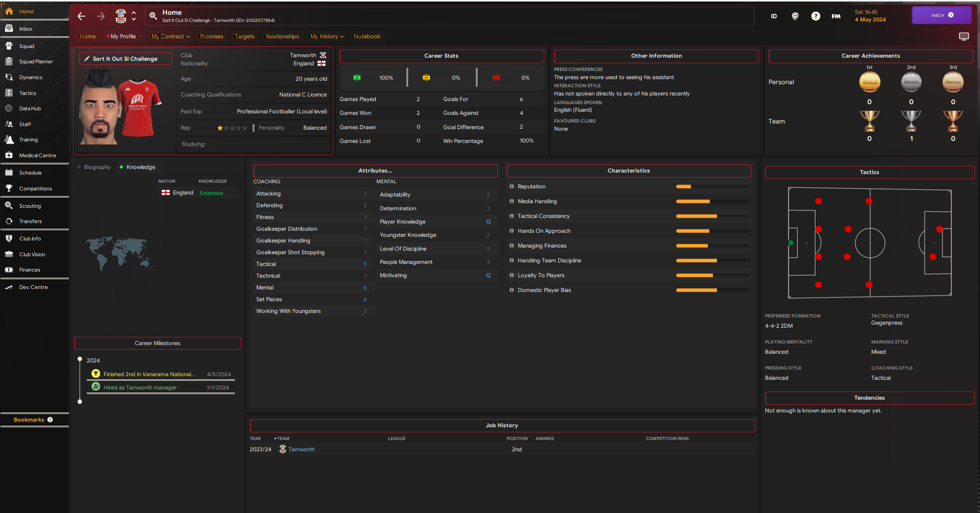This screenshot has width=980, height=513.
Task: Open Tactics board icon in sidebar
Action: (x=9, y=93)
